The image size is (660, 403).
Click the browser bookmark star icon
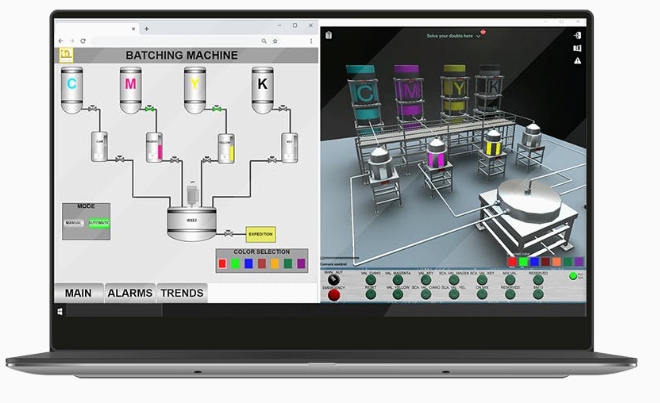click(275, 41)
